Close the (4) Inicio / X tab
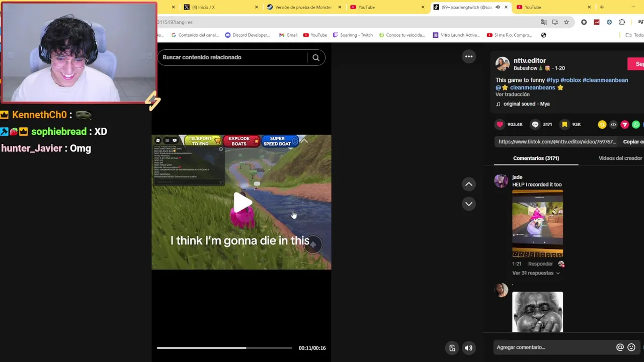644x362 pixels. 257,7
